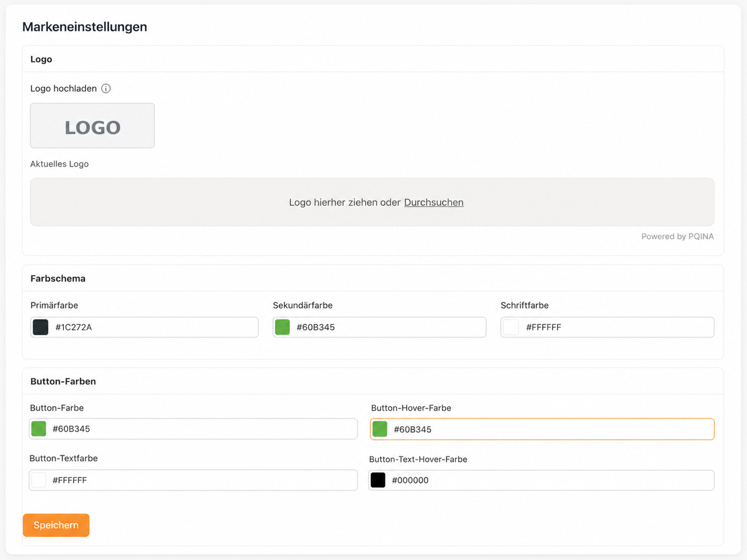Screen dimensions: 747x560
Task: Open the Button-Farbe green swatch
Action: 39,429
